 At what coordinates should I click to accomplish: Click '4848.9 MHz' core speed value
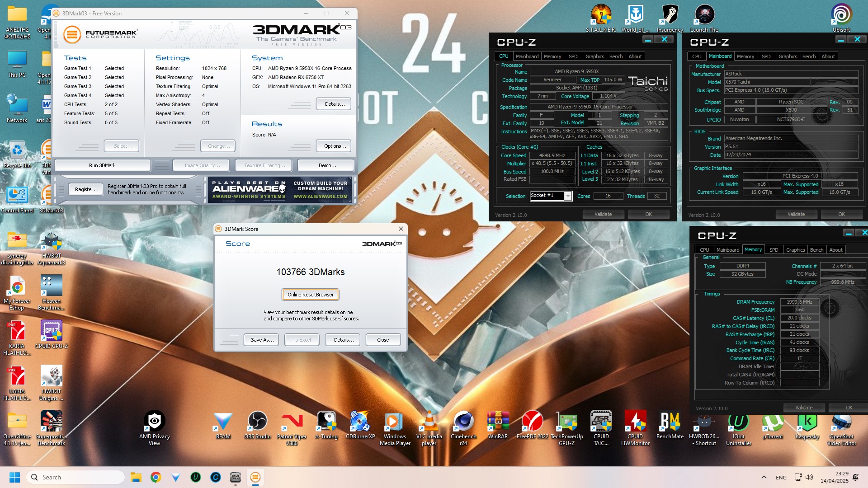click(552, 155)
